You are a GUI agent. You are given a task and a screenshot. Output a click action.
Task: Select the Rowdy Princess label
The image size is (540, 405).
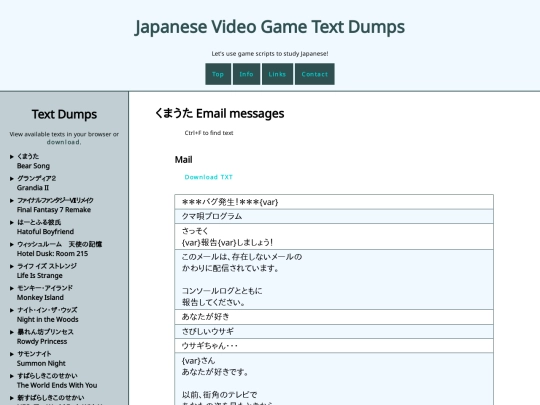tap(42, 342)
